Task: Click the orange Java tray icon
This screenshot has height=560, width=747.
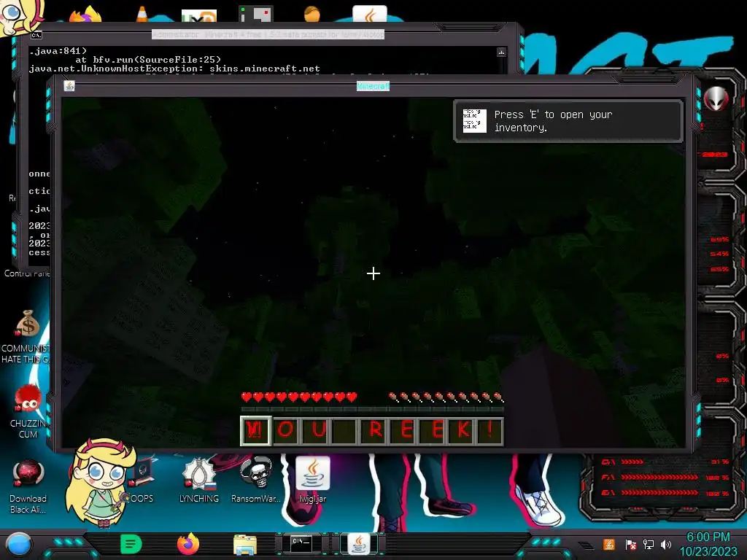Action: coord(609,544)
